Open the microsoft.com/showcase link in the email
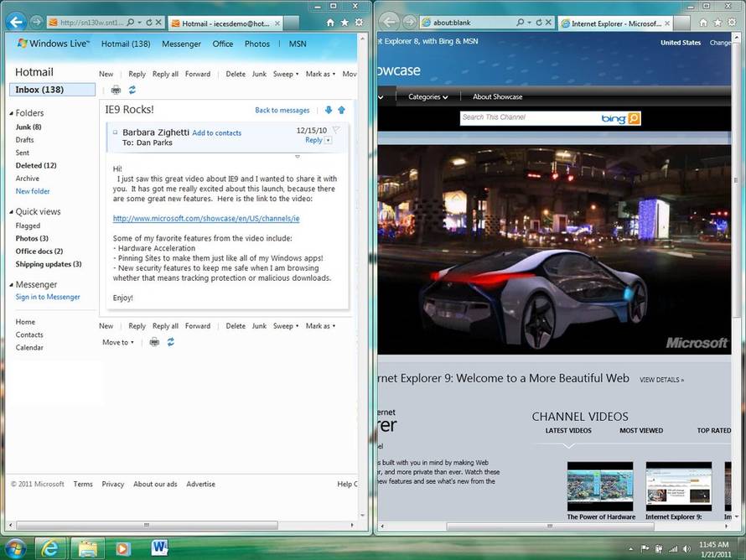Screen dimensions: 746x560 tap(205, 218)
